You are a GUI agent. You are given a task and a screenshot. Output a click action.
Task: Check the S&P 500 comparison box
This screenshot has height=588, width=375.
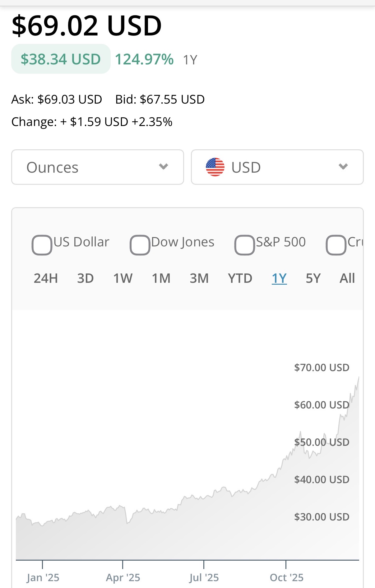tap(245, 245)
